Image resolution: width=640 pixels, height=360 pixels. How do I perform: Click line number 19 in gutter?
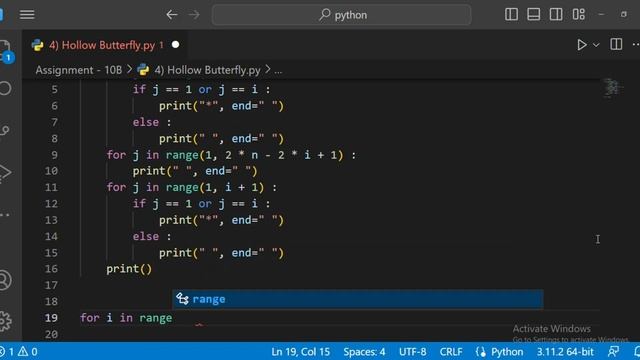[51, 318]
